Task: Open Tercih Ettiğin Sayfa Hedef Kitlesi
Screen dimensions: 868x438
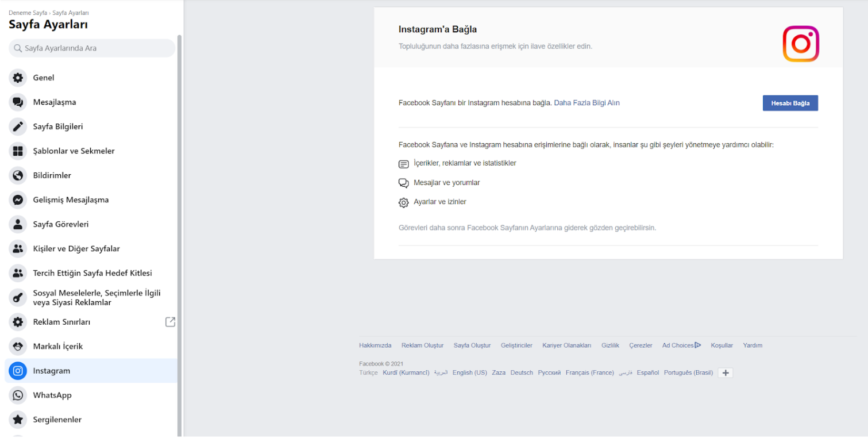Action: tap(91, 273)
